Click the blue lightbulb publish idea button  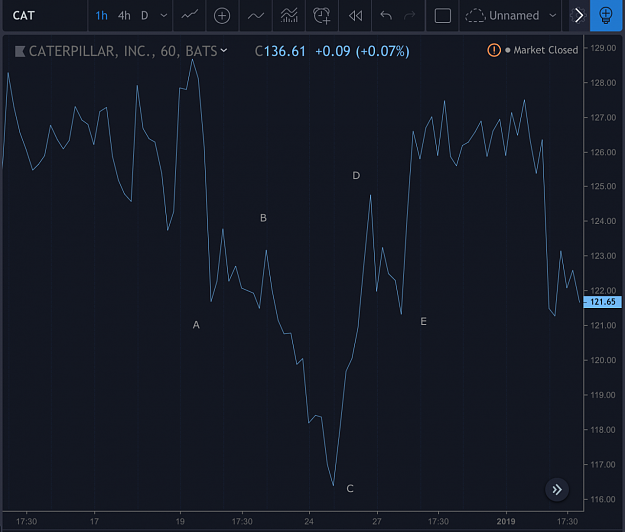(x=605, y=16)
